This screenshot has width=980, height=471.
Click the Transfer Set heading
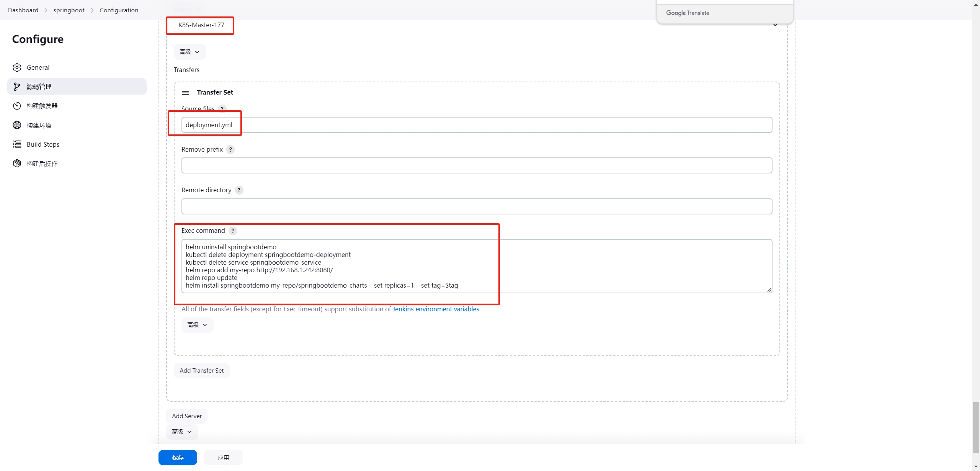coord(215,92)
